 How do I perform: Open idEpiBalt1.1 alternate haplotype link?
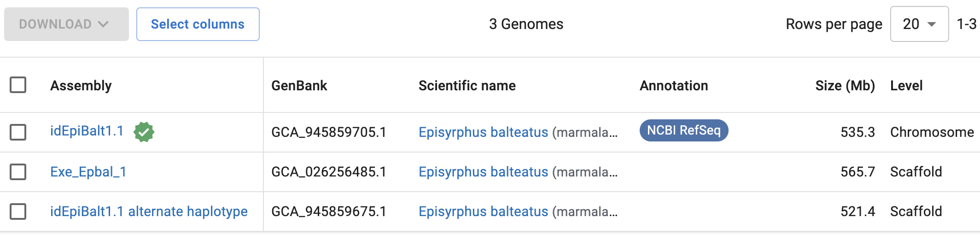pos(149,211)
